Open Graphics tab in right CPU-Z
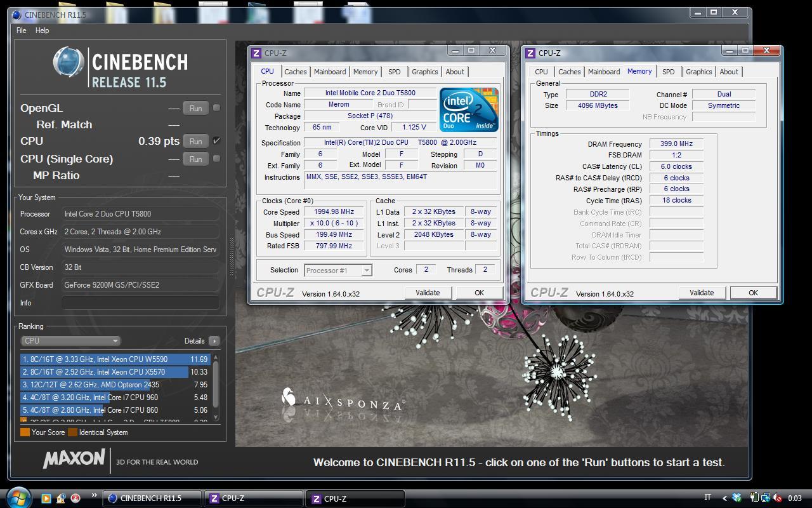Viewport: 812px width, 508px height. [698, 72]
